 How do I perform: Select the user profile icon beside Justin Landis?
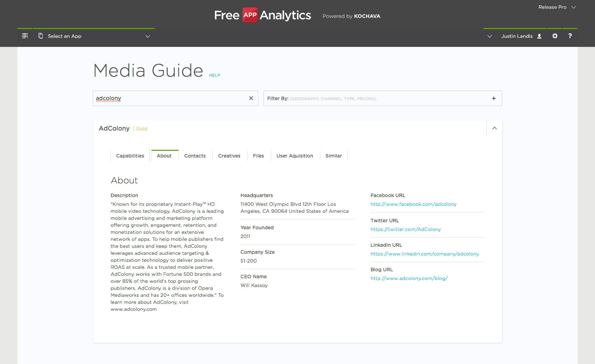(x=539, y=36)
